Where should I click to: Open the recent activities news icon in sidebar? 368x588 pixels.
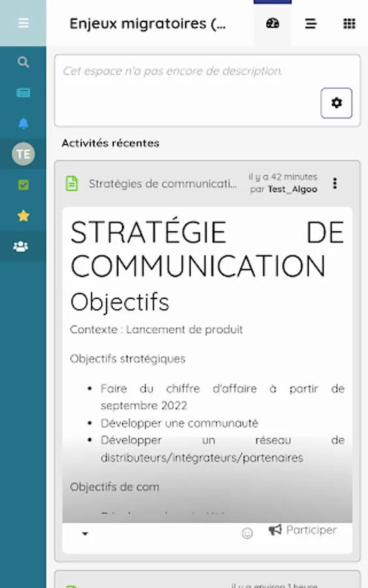coord(23,93)
